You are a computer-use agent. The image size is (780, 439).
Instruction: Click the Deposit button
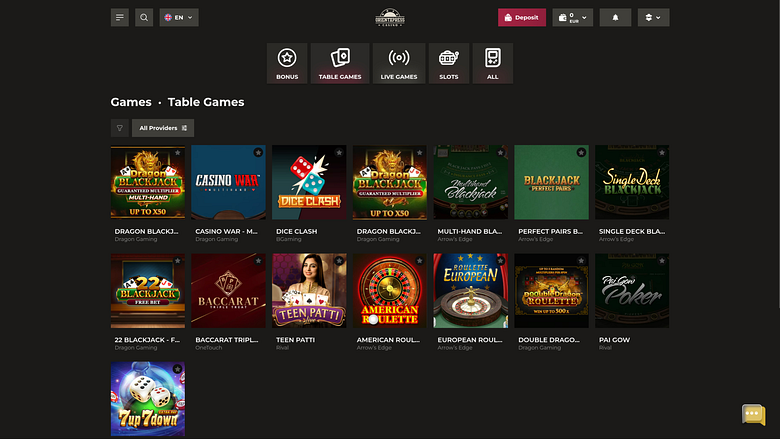coord(522,17)
